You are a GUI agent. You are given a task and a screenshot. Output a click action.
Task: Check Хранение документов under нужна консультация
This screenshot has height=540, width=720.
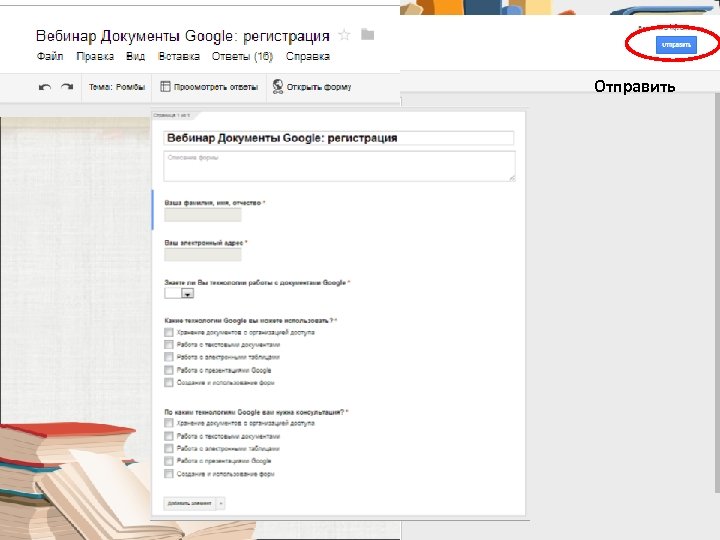pos(169,423)
